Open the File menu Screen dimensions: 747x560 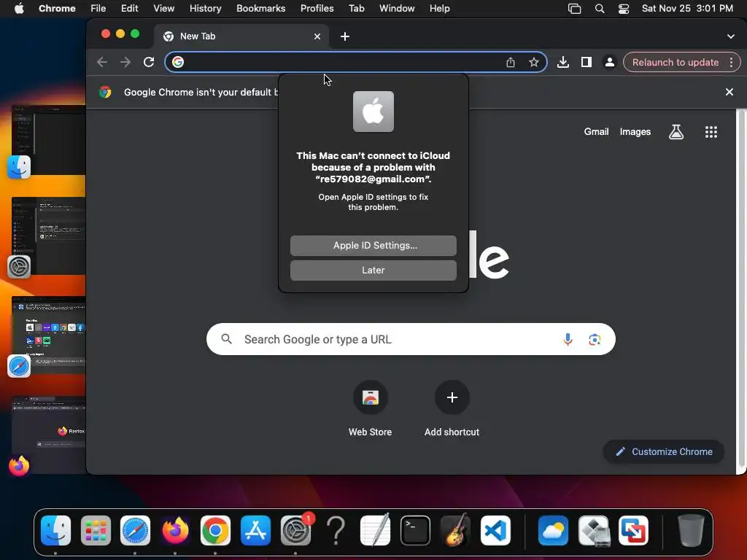coord(98,9)
